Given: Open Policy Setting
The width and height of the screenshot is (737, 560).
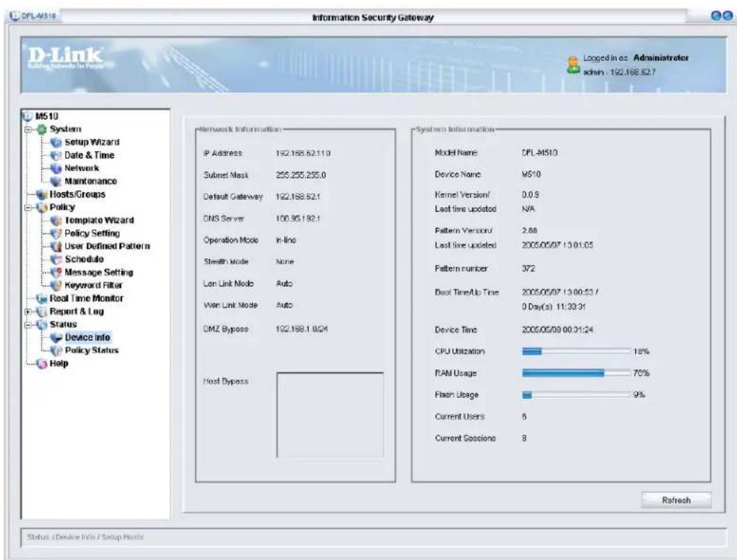Looking at the screenshot, I should tap(92, 234).
